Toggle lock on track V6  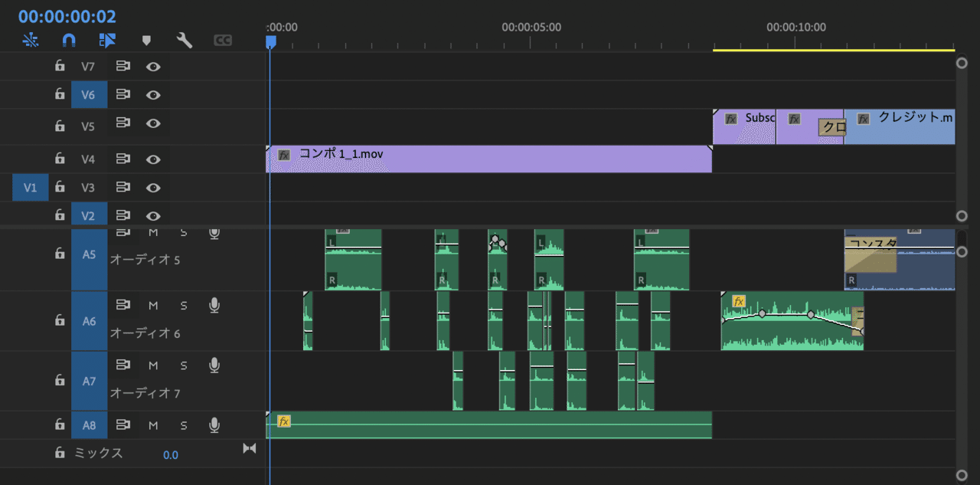pos(60,94)
